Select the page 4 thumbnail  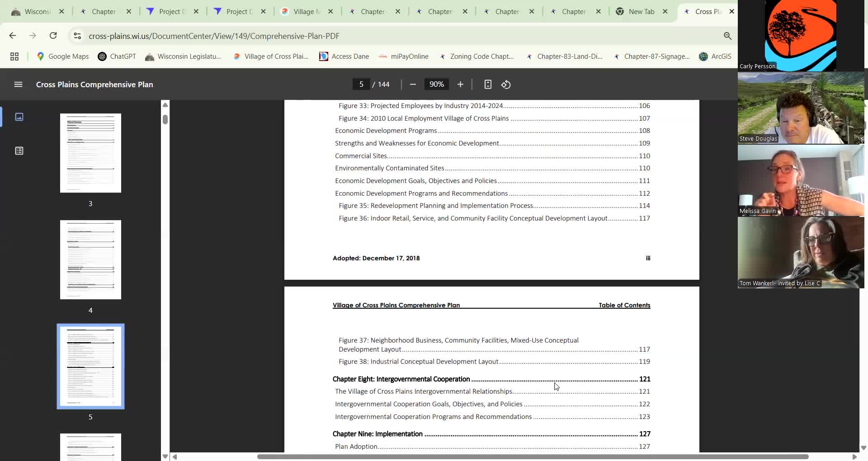pyautogui.click(x=90, y=260)
